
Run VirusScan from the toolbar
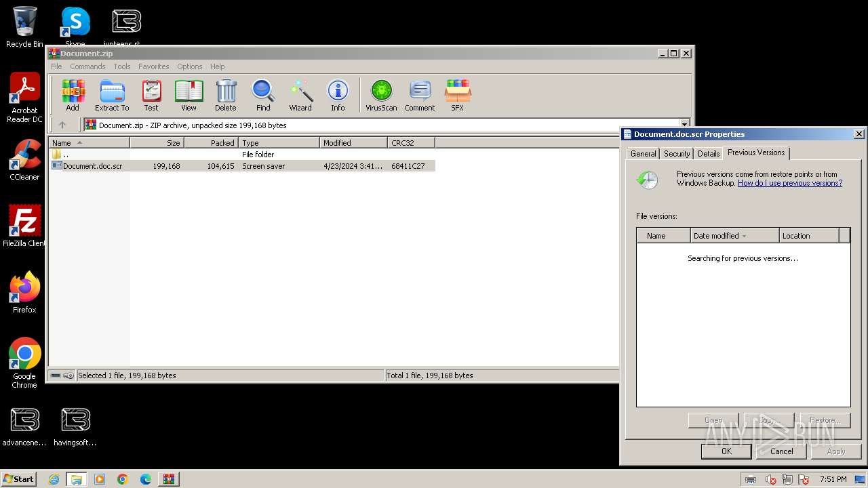coord(381,95)
